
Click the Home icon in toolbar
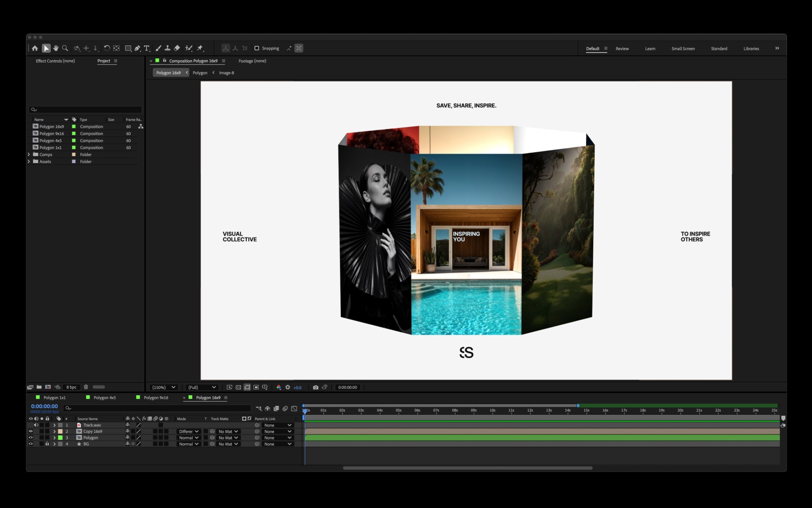[35, 48]
